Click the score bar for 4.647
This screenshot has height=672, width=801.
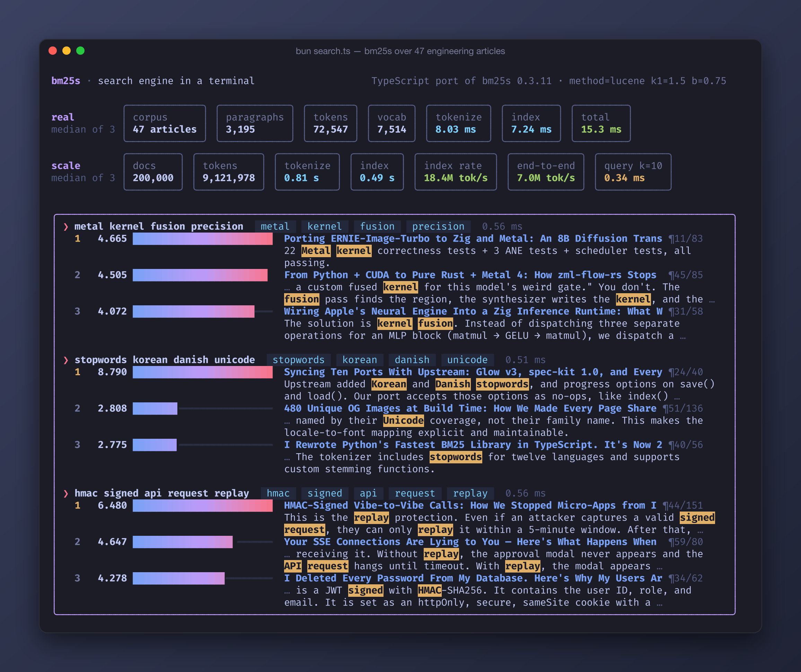[x=183, y=542]
